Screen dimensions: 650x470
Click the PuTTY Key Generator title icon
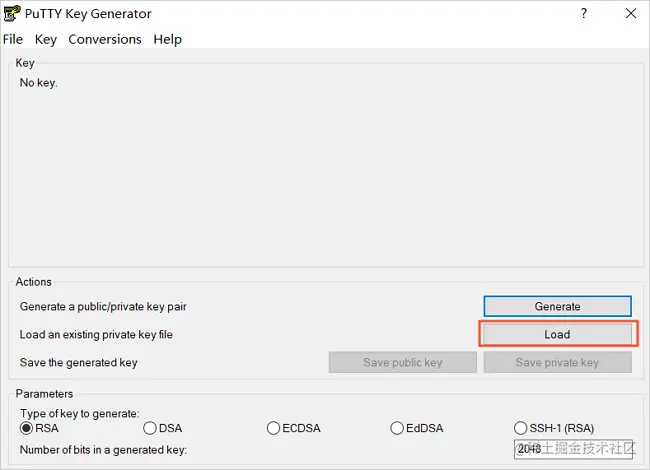point(12,13)
